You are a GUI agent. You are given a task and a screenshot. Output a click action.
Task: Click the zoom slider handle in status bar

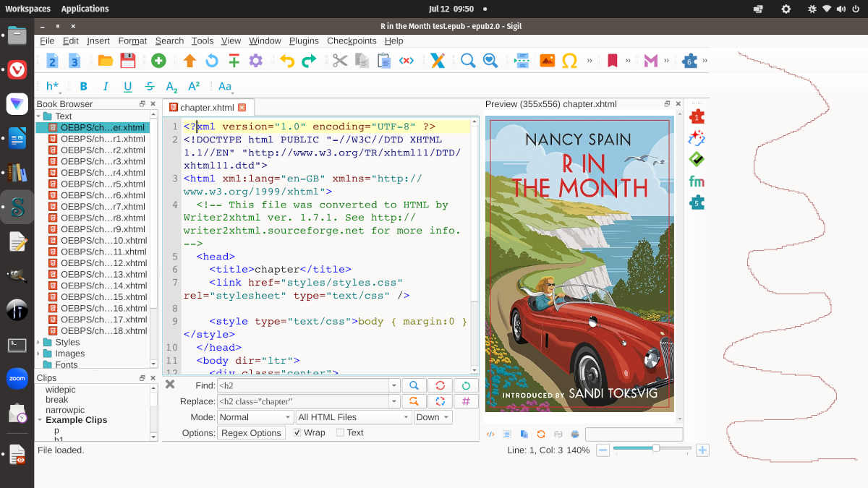pos(655,449)
